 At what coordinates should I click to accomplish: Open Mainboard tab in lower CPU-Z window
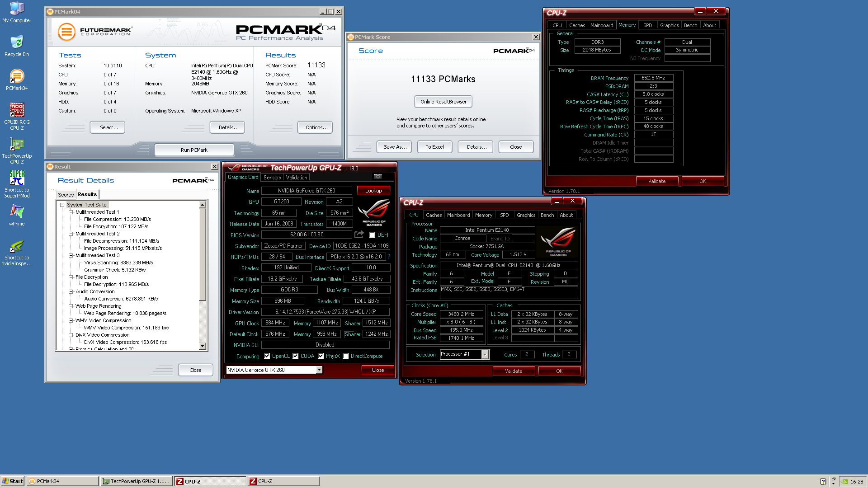[458, 215]
